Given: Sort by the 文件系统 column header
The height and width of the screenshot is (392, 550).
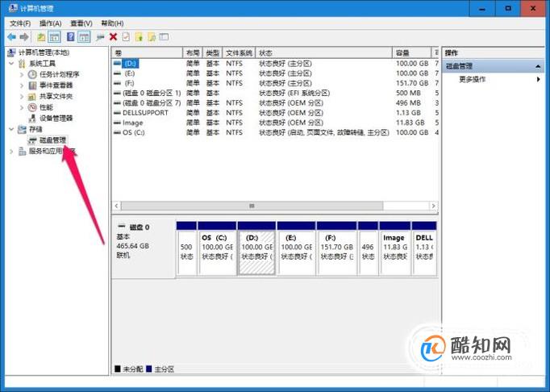Looking at the screenshot, I should (239, 53).
